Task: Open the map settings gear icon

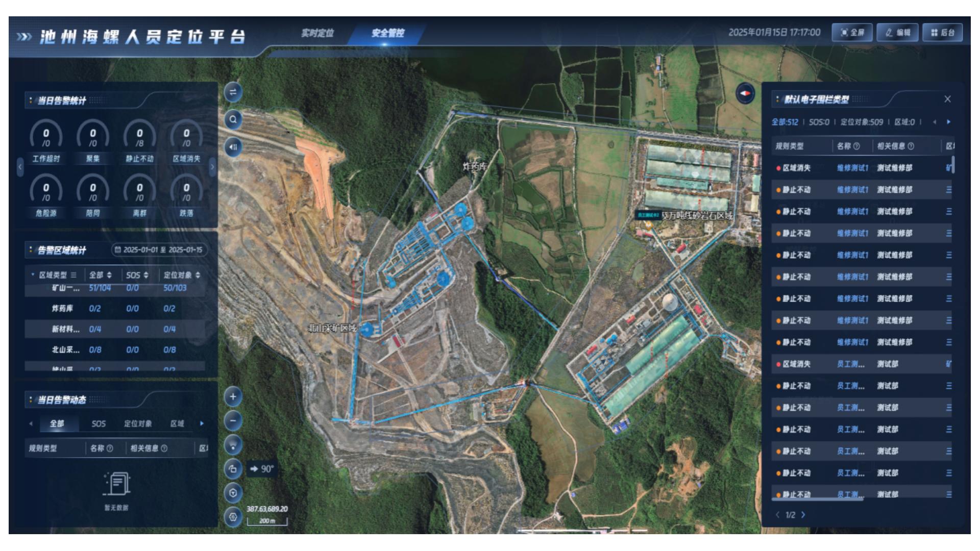Action: click(233, 517)
